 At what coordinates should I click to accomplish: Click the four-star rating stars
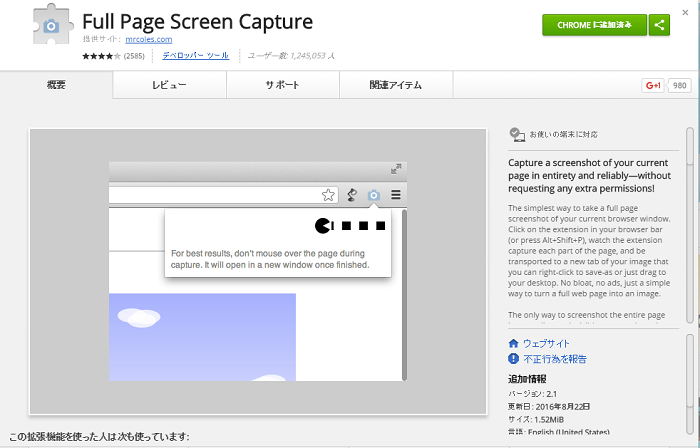[101, 56]
